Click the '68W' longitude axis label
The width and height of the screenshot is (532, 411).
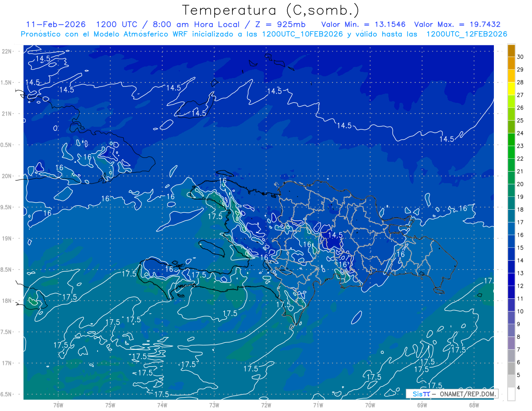[474, 405]
